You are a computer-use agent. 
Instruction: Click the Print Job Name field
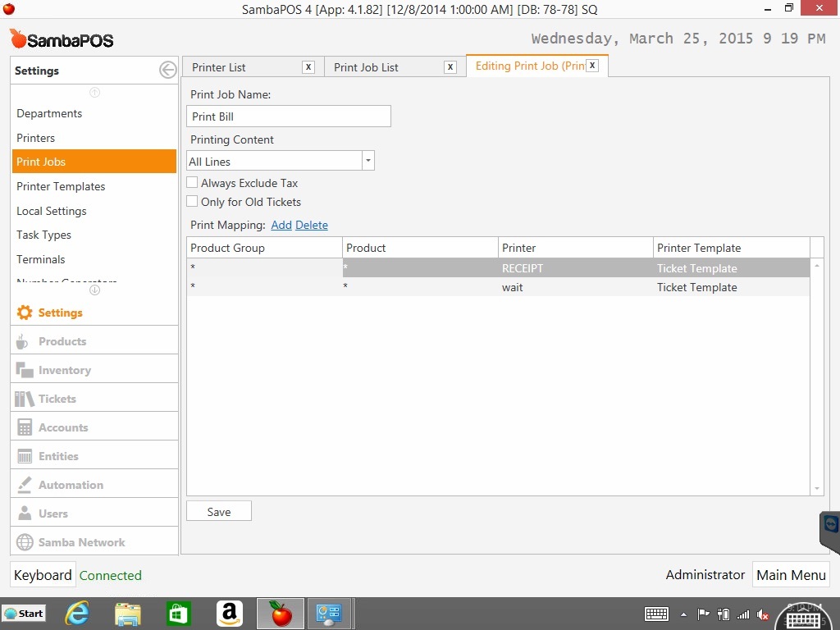(289, 116)
